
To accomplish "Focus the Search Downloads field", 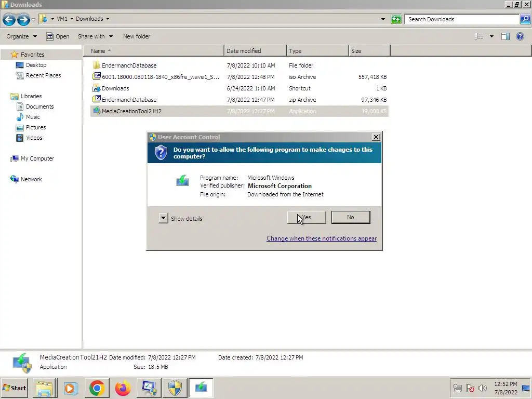I will (x=462, y=19).
